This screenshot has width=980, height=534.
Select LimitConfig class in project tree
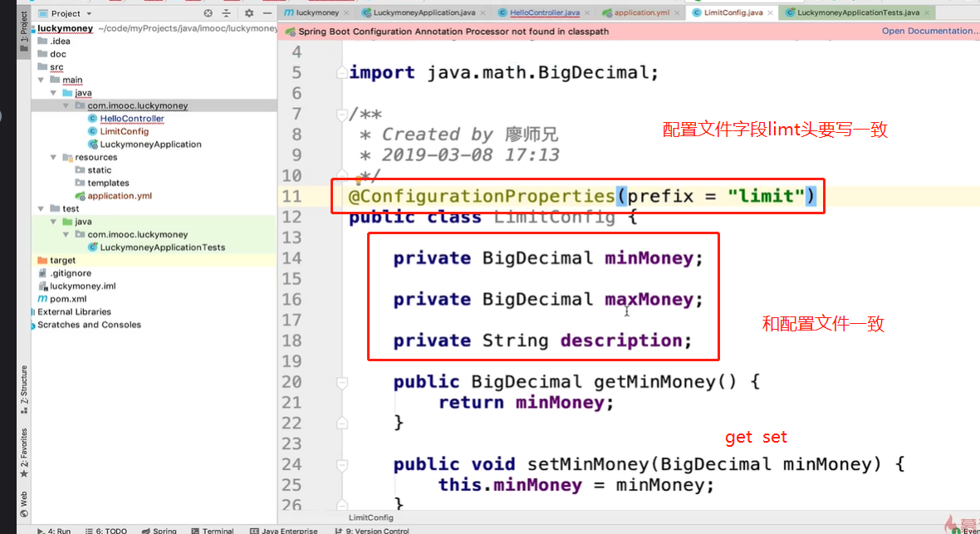(125, 131)
